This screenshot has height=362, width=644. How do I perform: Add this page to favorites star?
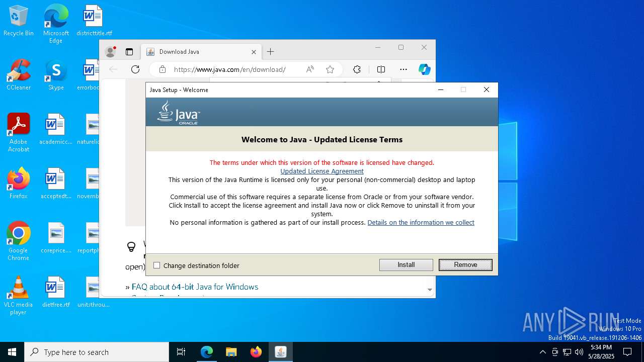click(x=330, y=69)
